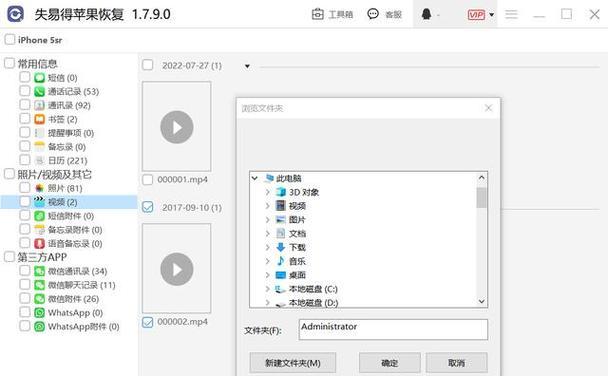
Task: Collapse the 此电脑 tree node
Action: pos(254,178)
